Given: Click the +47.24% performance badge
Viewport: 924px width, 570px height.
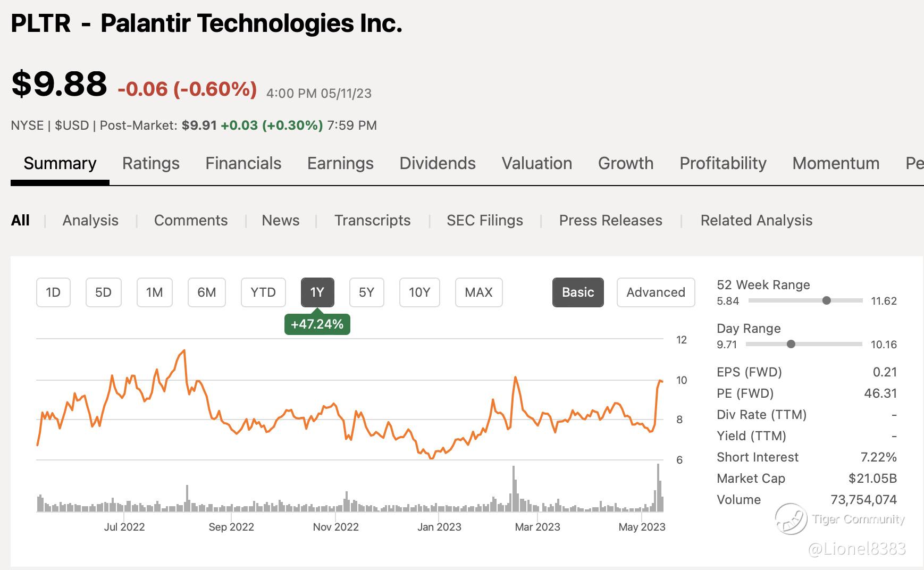Looking at the screenshot, I should [317, 324].
